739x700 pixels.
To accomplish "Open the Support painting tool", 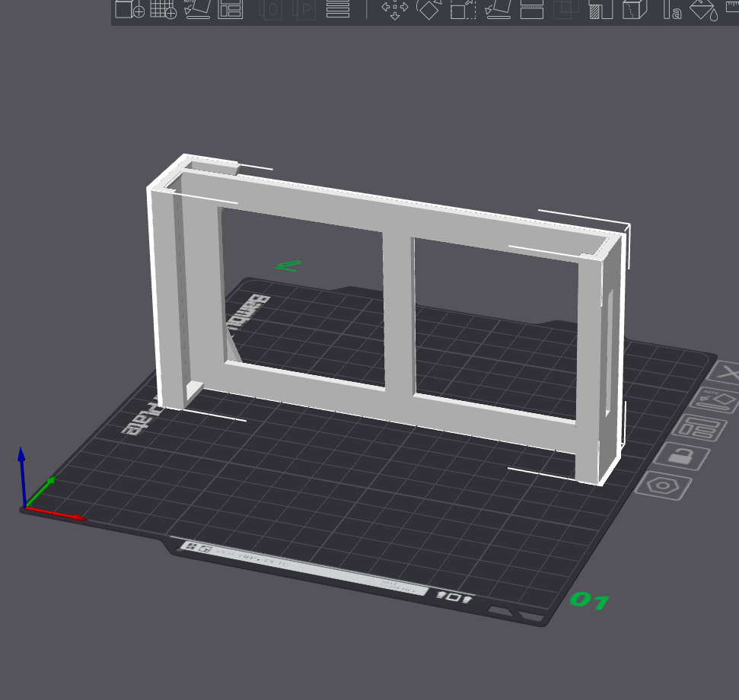I will coord(601,9).
